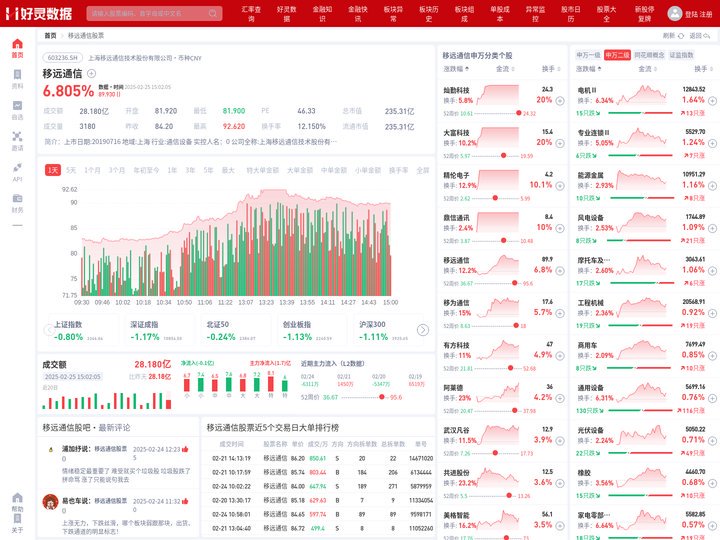Click the 返回 back icon
720x540 pixels.
[707, 35]
